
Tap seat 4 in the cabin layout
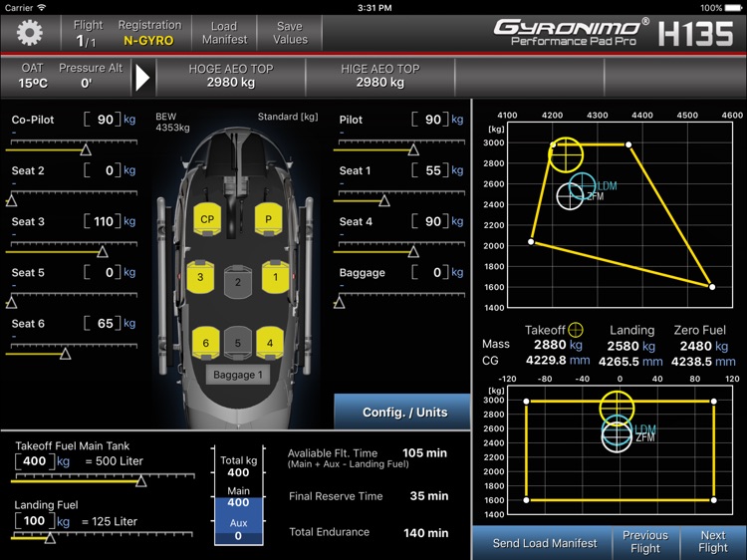[x=270, y=343]
